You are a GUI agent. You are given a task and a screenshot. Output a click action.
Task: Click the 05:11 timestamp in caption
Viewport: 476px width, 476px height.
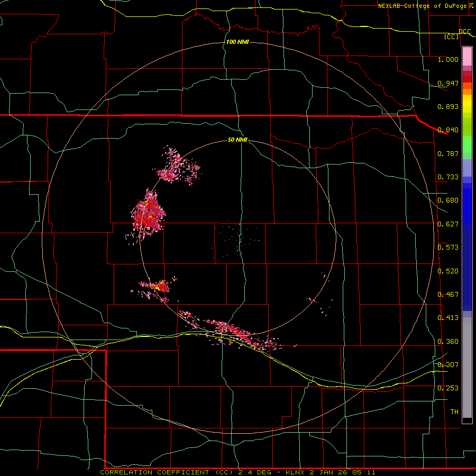(364, 472)
